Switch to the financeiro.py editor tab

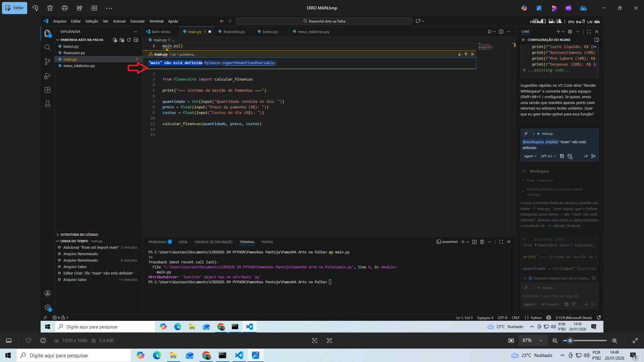[234, 32]
